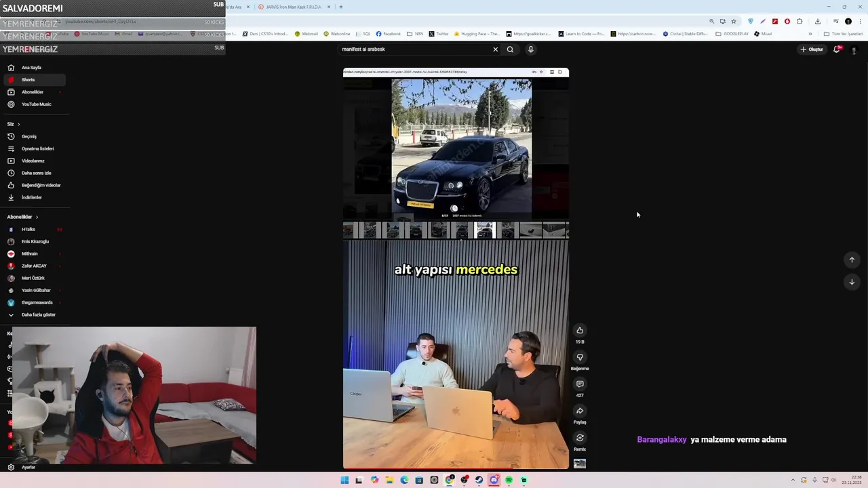Open Discord from taskbar
Image resolution: width=868 pixels, height=488 pixels.
tap(494, 480)
